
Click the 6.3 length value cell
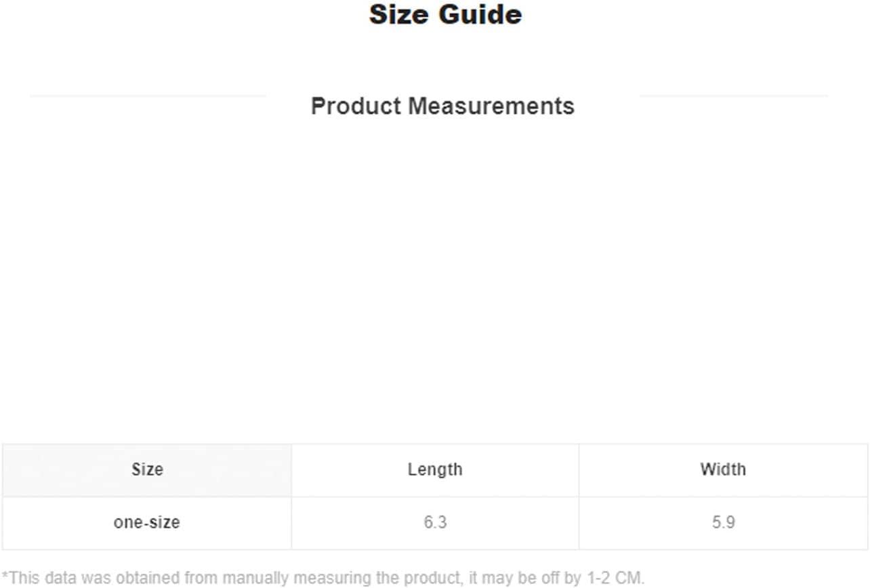435,522
